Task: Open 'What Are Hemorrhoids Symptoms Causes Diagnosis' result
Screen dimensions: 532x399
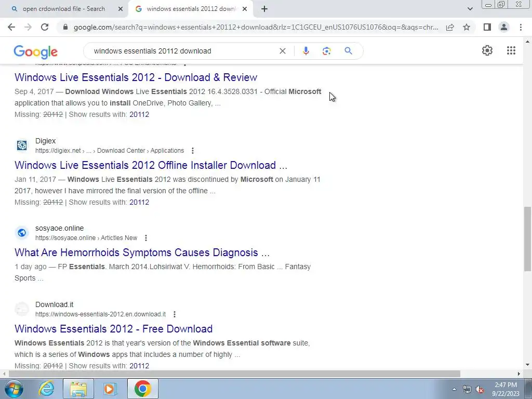Action: tap(142, 253)
